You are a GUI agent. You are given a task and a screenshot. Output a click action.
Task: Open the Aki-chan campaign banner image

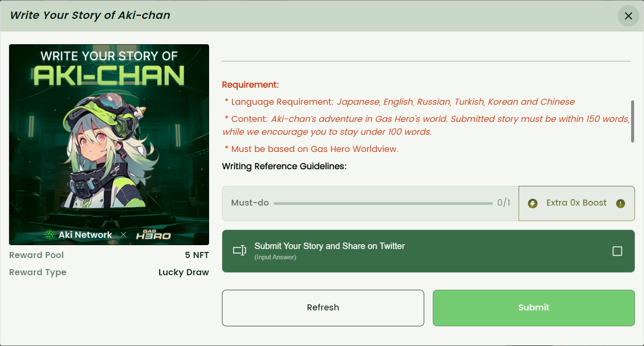point(109,145)
